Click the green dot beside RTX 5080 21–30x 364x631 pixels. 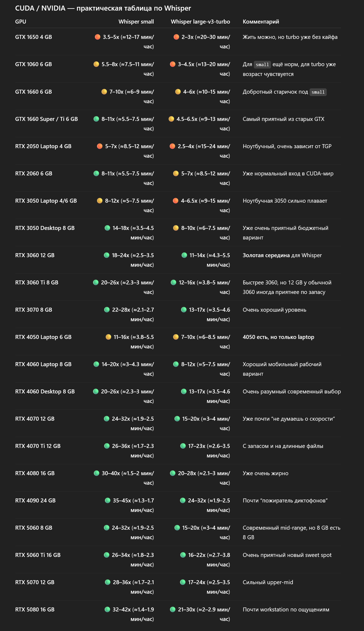pos(173,609)
